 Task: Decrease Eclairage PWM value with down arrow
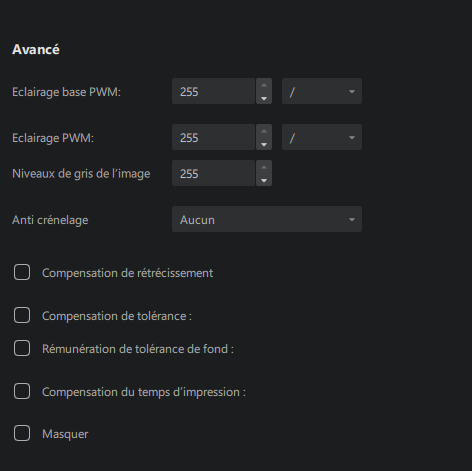pos(264,144)
